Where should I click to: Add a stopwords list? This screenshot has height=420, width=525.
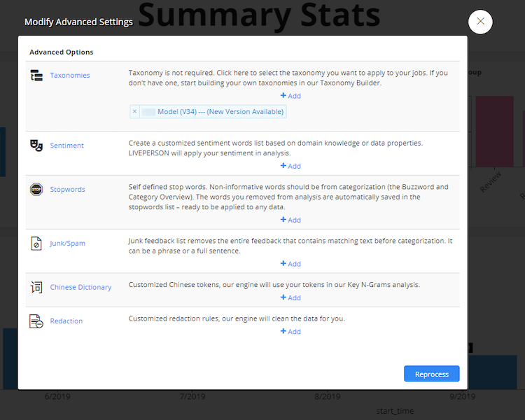(x=290, y=220)
